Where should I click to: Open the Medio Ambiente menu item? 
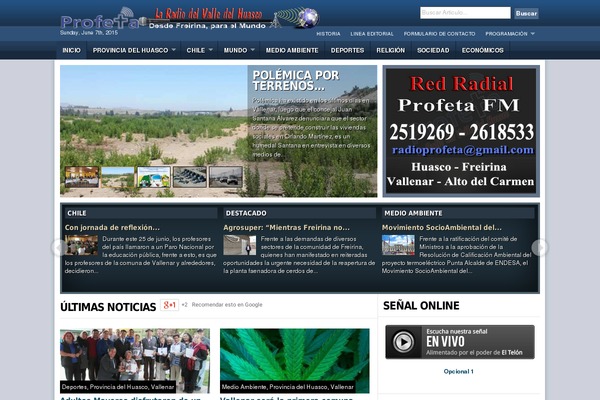point(292,50)
